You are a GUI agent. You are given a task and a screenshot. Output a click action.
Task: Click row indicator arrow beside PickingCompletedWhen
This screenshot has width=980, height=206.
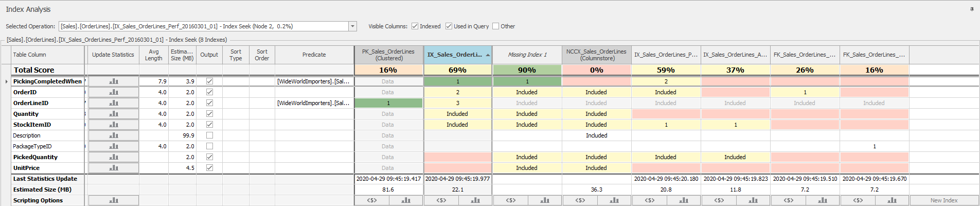click(x=6, y=81)
